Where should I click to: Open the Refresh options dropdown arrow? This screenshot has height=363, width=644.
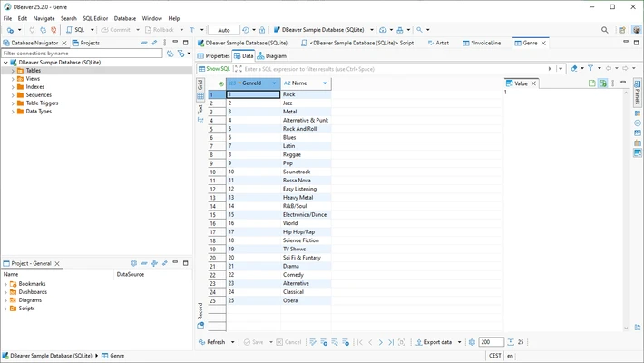click(x=232, y=342)
